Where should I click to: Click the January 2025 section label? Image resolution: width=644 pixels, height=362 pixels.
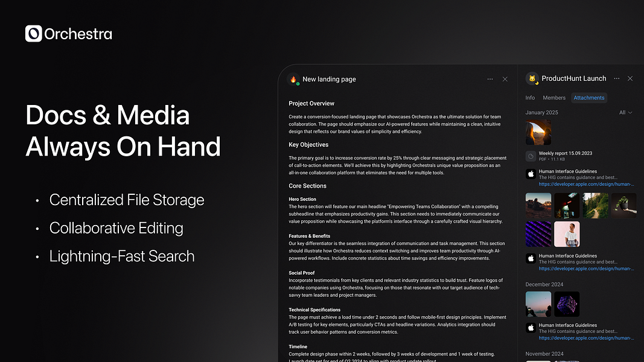[541, 112]
